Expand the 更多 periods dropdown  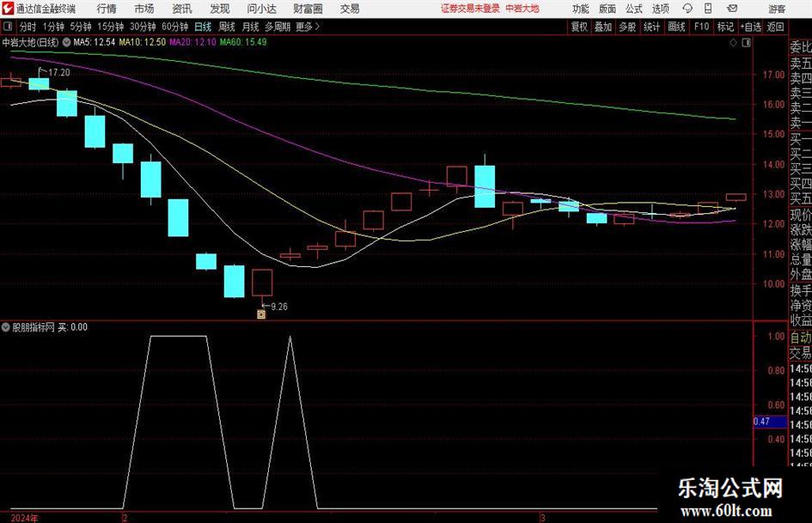308,27
